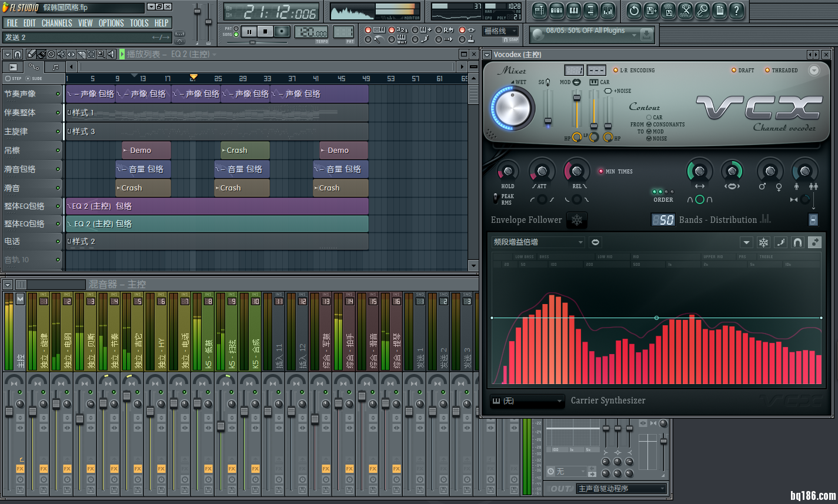Select the mute tool in playlist toolbar
The image size is (838, 504).
[61, 54]
